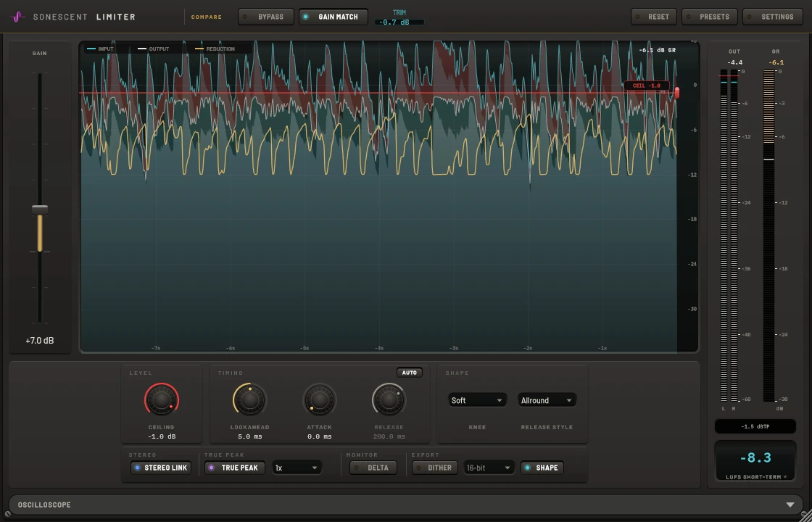
Task: Click the Ceiling value -1.0 dB
Action: (162, 436)
